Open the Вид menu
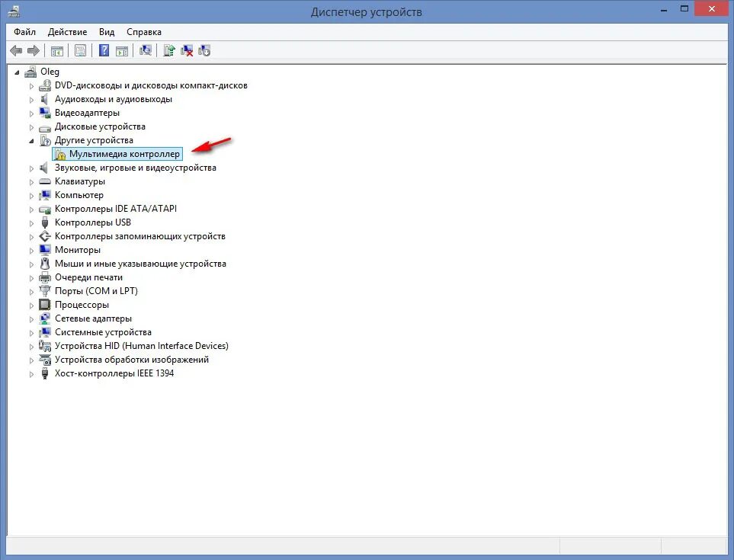The height and width of the screenshot is (560, 734). (107, 32)
